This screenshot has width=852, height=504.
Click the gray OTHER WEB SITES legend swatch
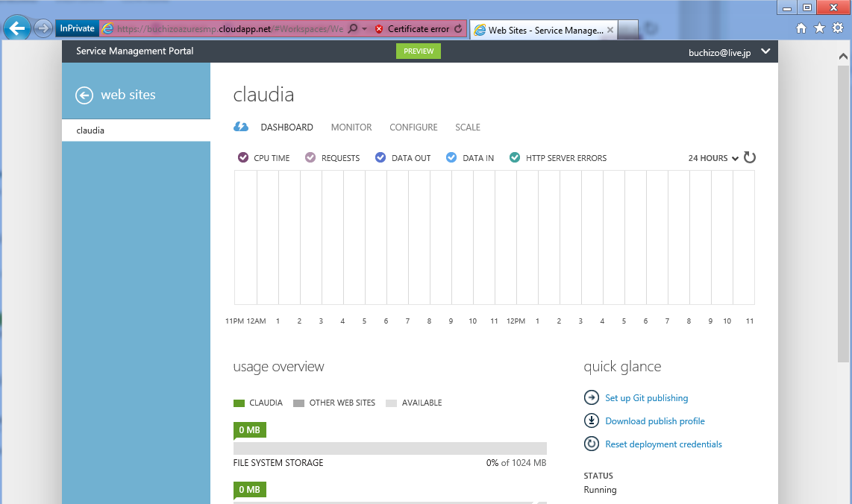(298, 403)
